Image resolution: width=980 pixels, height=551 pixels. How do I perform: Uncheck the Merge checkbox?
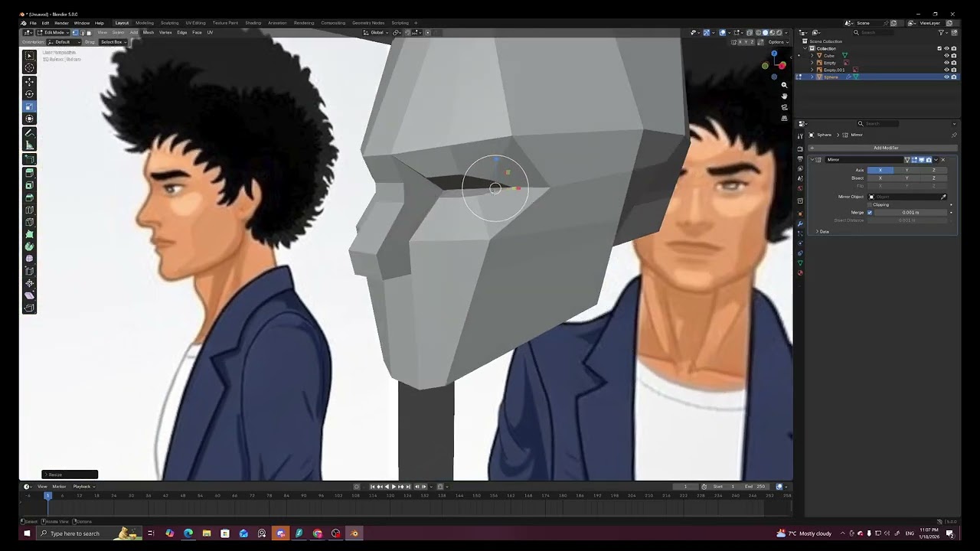(x=870, y=212)
